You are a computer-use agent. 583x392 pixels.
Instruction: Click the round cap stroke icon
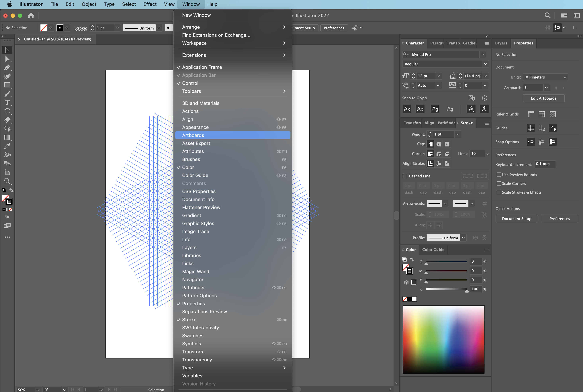pyautogui.click(x=439, y=144)
